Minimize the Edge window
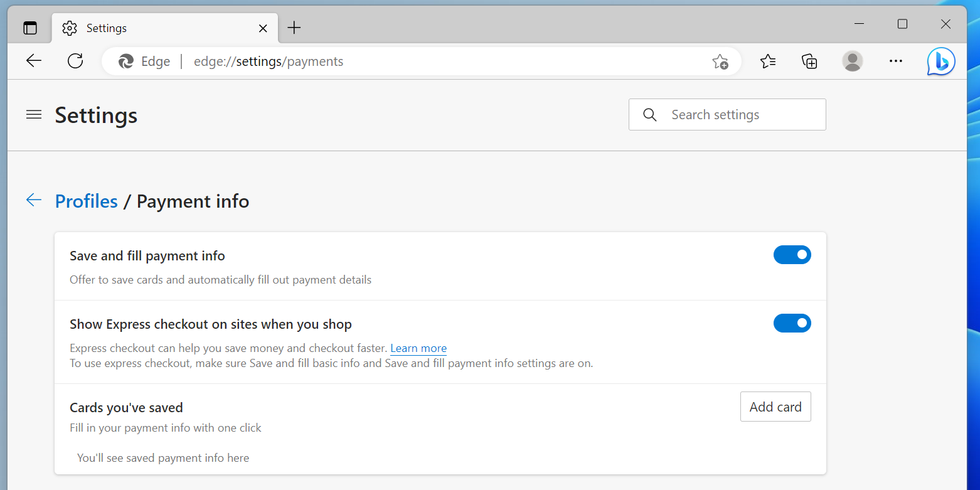The height and width of the screenshot is (490, 980). click(x=860, y=24)
